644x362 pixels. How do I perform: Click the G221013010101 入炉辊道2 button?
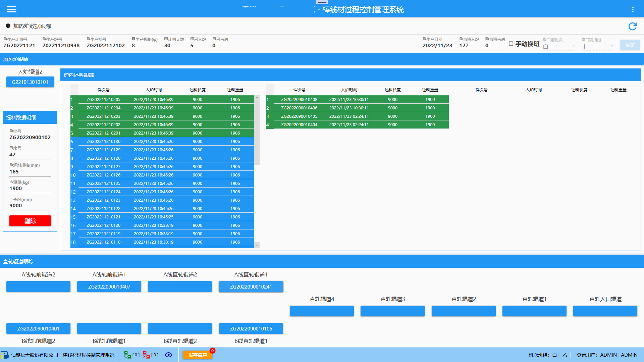(x=30, y=82)
